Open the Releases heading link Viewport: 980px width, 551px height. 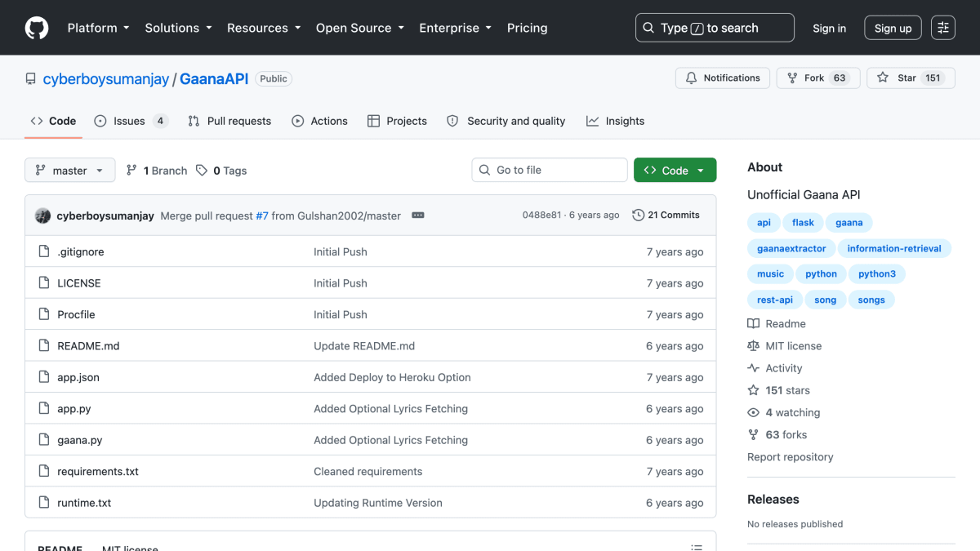773,500
